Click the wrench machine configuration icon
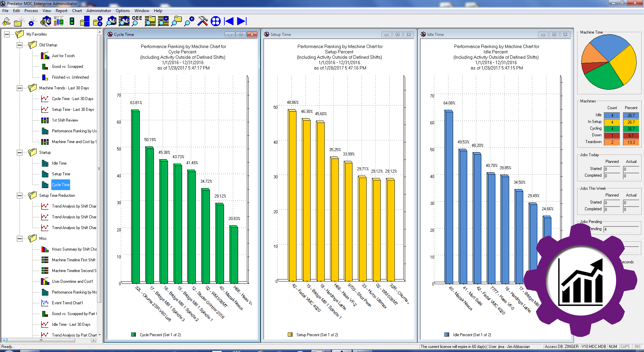Screen dimensions: 644x352 pos(46,21)
